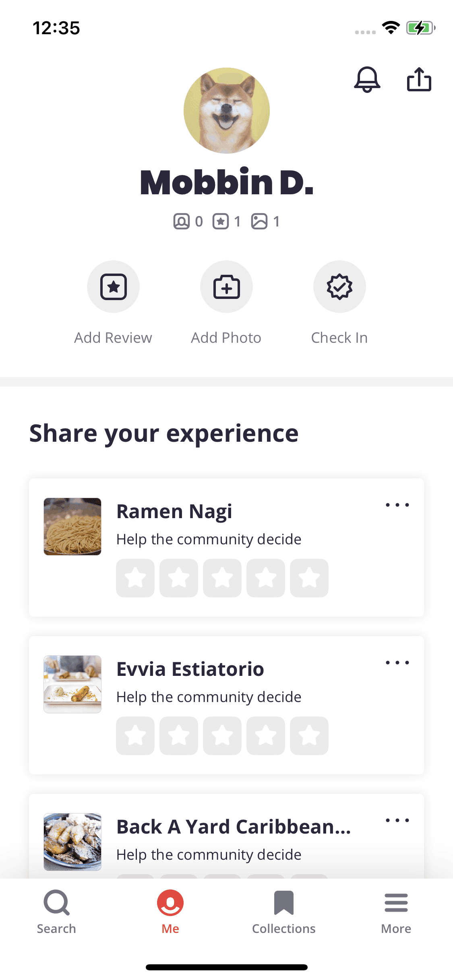Open the notifications bell
Image resolution: width=453 pixels, height=980 pixels.
tap(367, 80)
